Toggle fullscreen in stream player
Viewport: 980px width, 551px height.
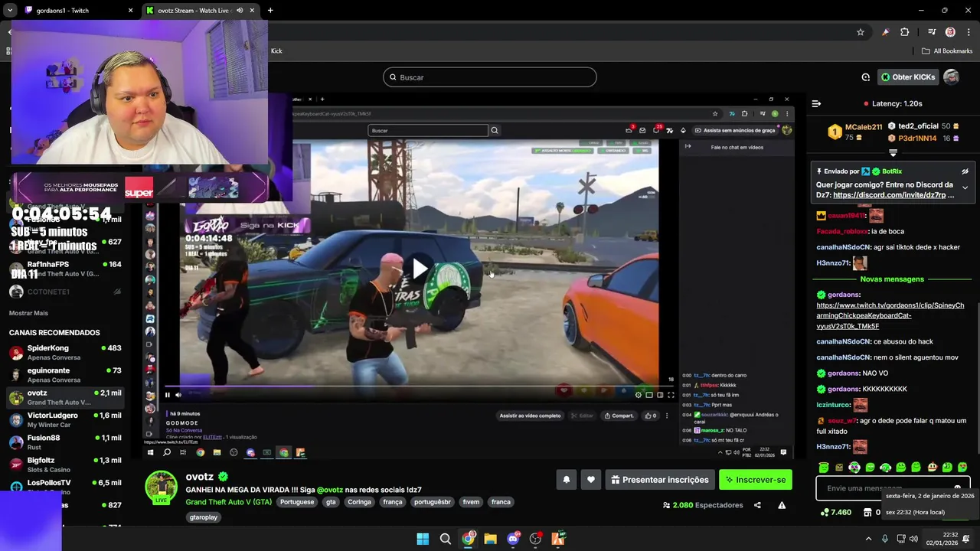pyautogui.click(x=671, y=395)
